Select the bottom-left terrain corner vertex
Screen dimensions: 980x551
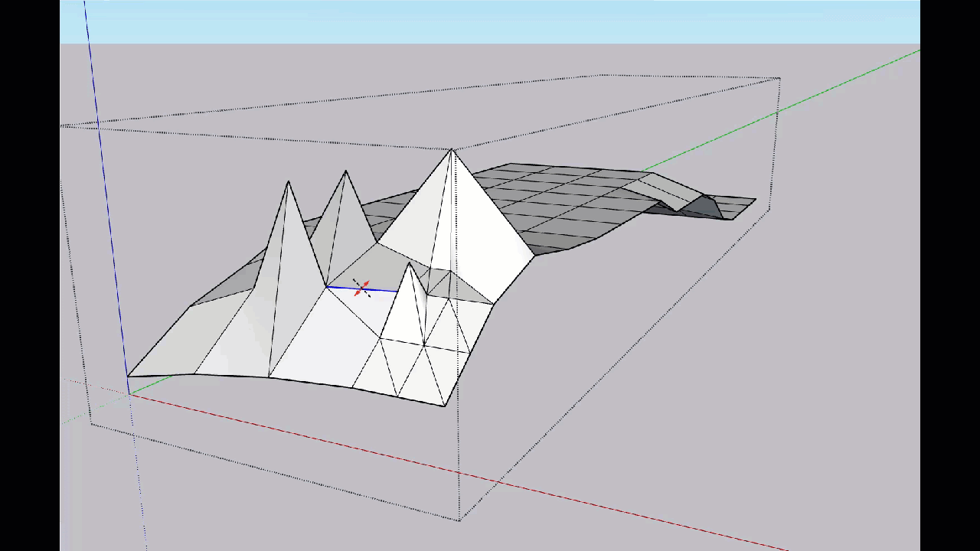129,377
